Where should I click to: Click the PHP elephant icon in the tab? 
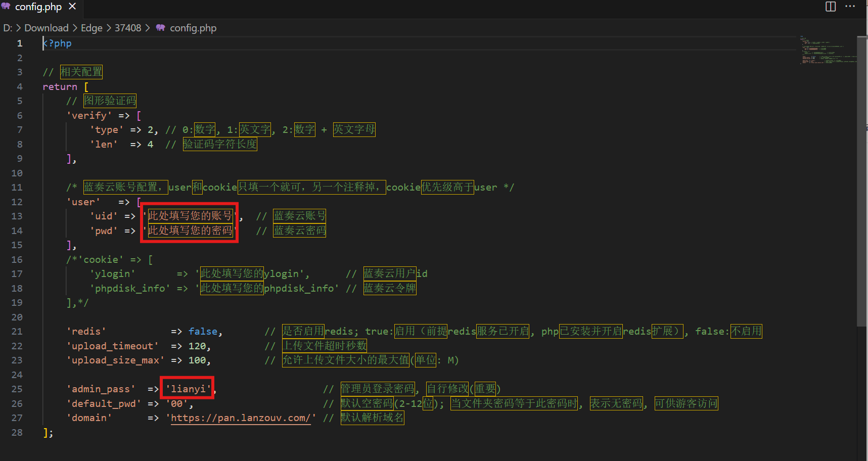pos(6,7)
